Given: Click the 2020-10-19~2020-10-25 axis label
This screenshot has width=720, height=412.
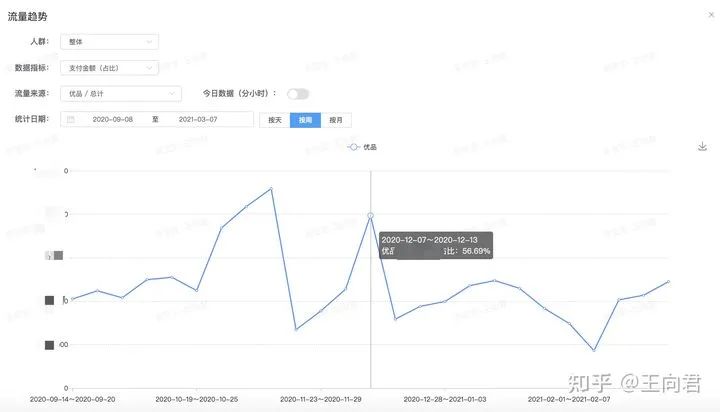Looking at the screenshot, I should (x=197, y=398).
